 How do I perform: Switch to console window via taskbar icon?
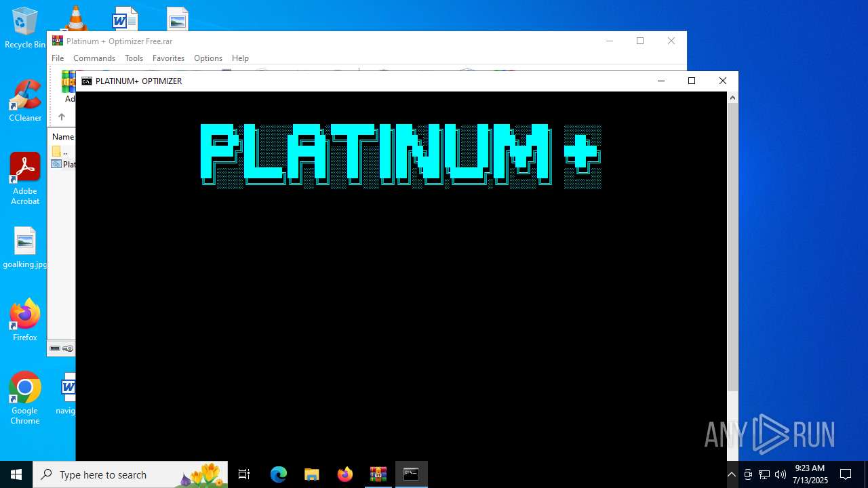[x=412, y=474]
